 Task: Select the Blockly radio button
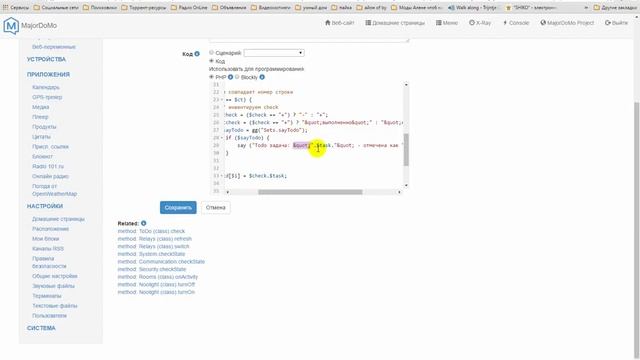[237, 76]
